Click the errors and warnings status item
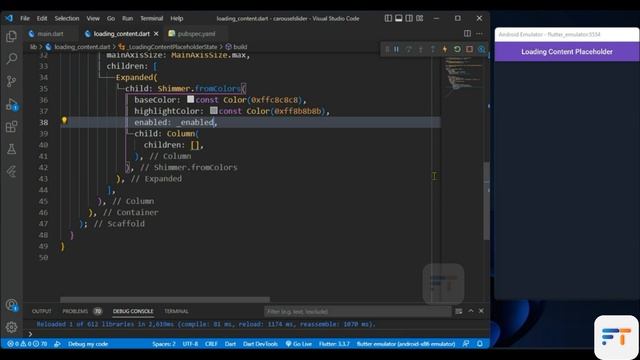The width and height of the screenshot is (640, 360). tap(27, 344)
